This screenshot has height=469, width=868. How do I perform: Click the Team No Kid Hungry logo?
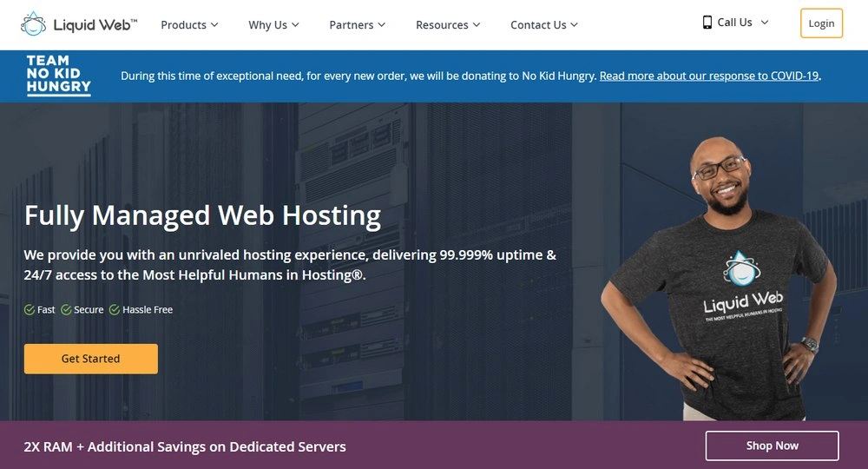pyautogui.click(x=59, y=76)
